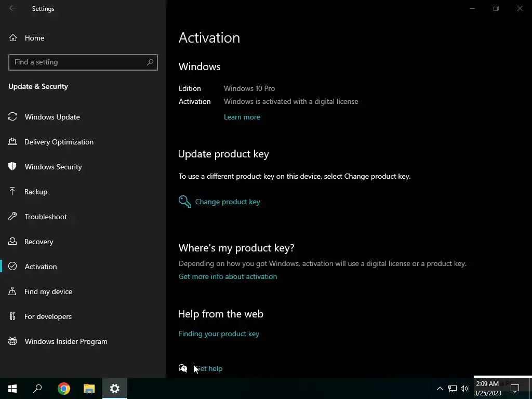
Task: Open the Windows Start menu
Action: click(12, 389)
